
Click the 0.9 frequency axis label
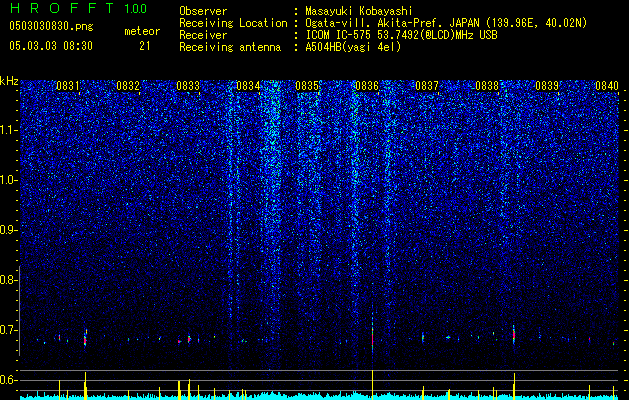click(7, 230)
